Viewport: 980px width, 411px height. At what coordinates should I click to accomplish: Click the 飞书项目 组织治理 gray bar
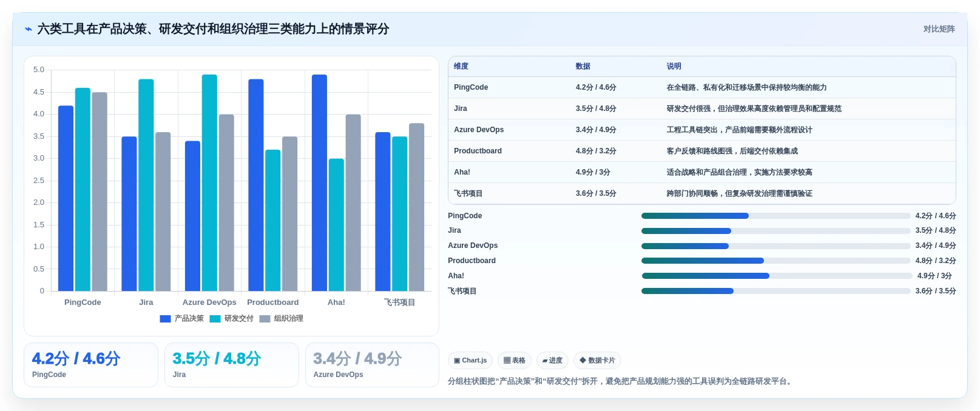click(416, 207)
